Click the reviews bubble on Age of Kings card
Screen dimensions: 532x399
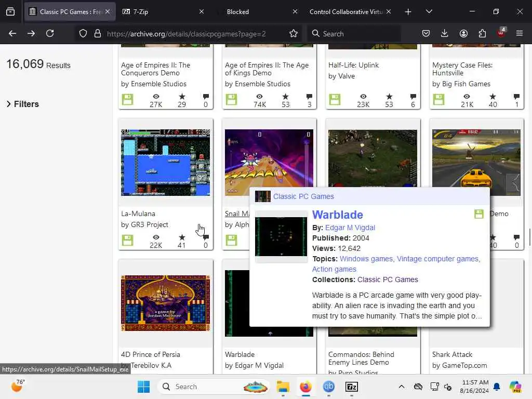click(309, 97)
